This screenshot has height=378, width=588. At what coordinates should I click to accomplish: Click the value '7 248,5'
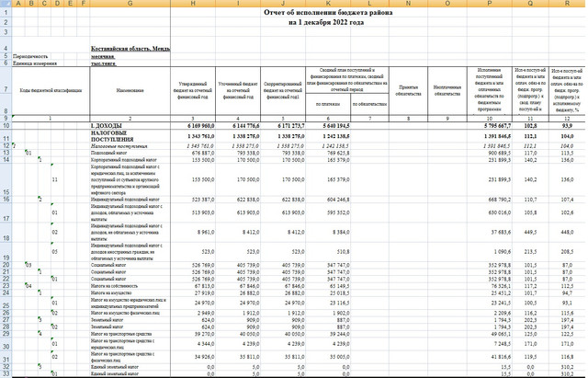point(503,343)
